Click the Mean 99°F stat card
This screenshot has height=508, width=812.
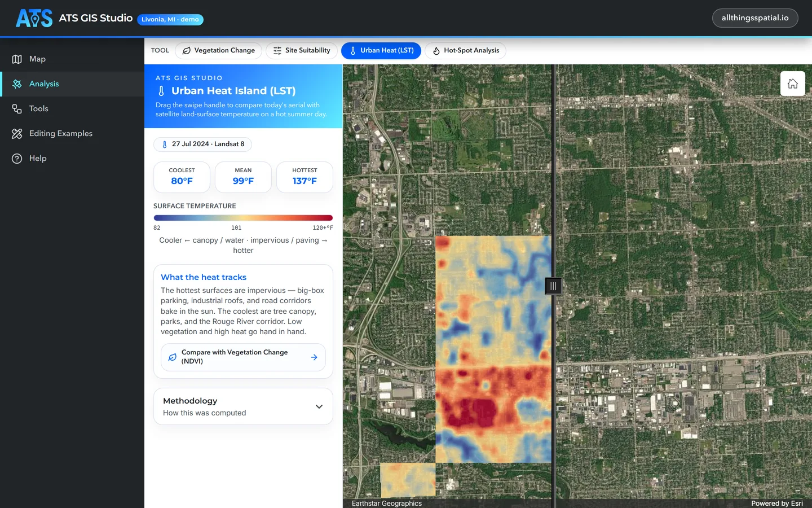coord(243,177)
